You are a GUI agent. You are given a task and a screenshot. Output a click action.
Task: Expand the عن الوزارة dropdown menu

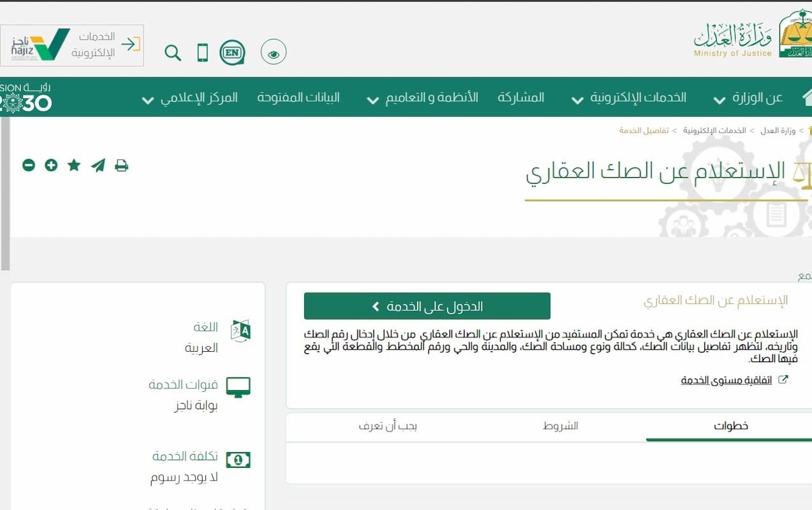click(x=755, y=98)
